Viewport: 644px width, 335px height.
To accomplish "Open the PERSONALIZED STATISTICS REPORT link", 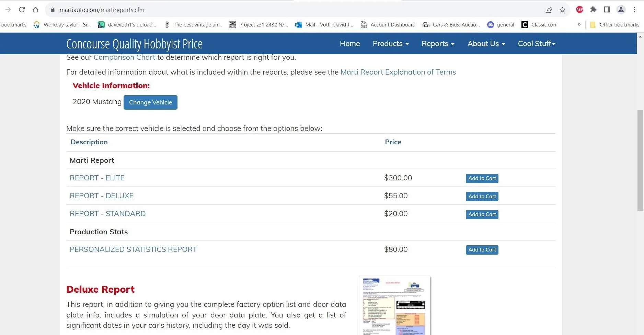I will pos(133,249).
